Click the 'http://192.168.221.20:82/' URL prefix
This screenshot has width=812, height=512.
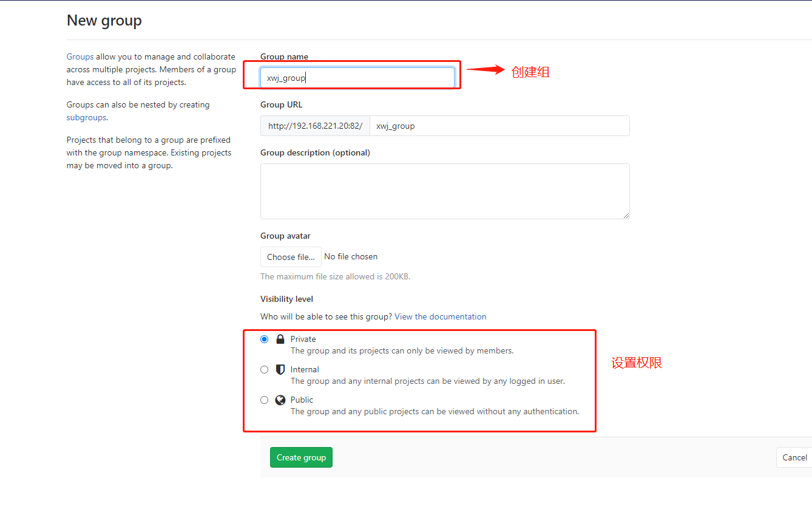315,126
